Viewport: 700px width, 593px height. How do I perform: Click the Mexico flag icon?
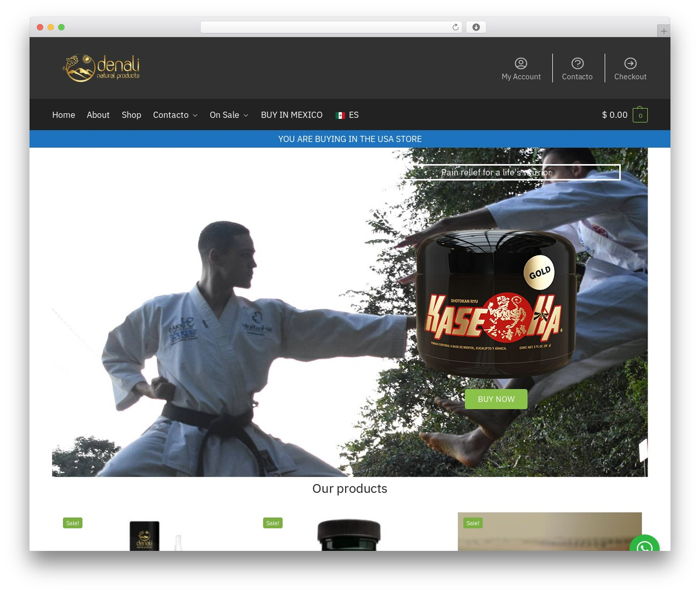[x=340, y=115]
